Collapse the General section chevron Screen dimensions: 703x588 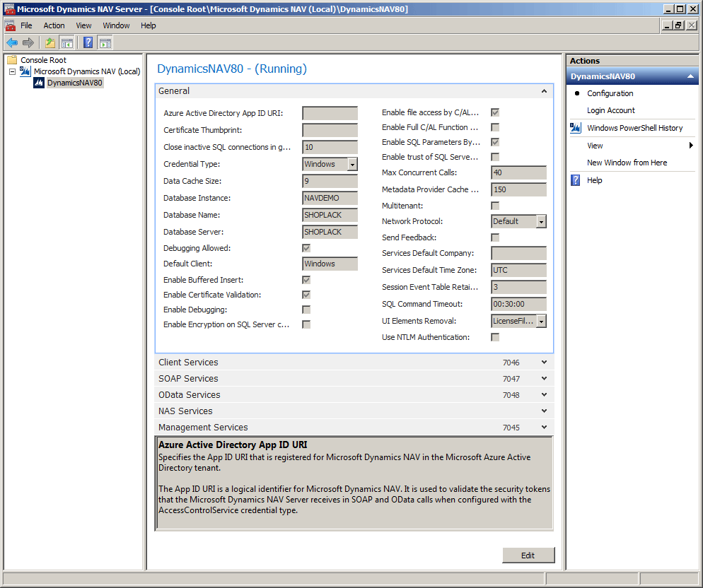544,91
